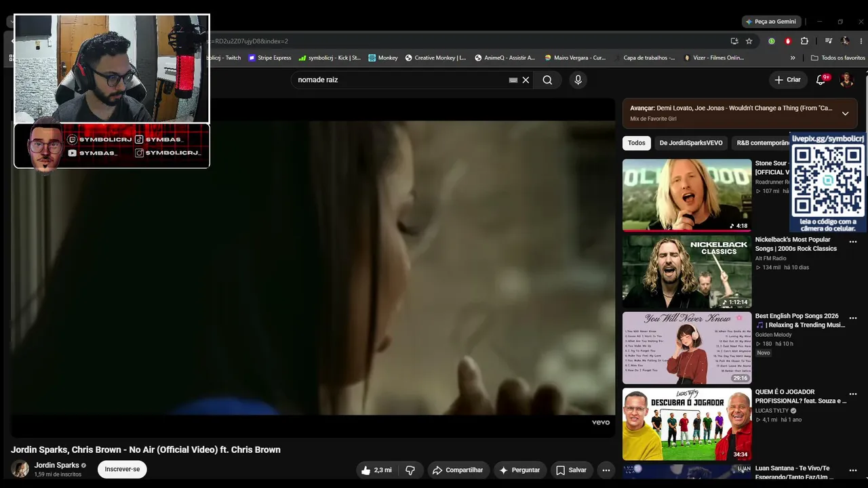Screen dimensions: 868x488
Task: Open the Stripe Express bookmark
Action: [x=270, y=58]
